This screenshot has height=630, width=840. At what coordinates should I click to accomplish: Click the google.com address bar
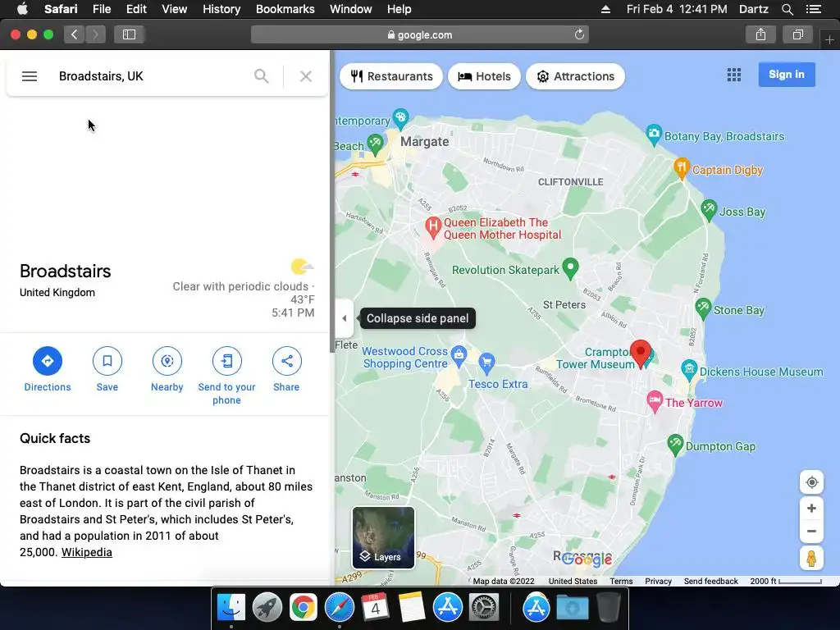point(420,34)
